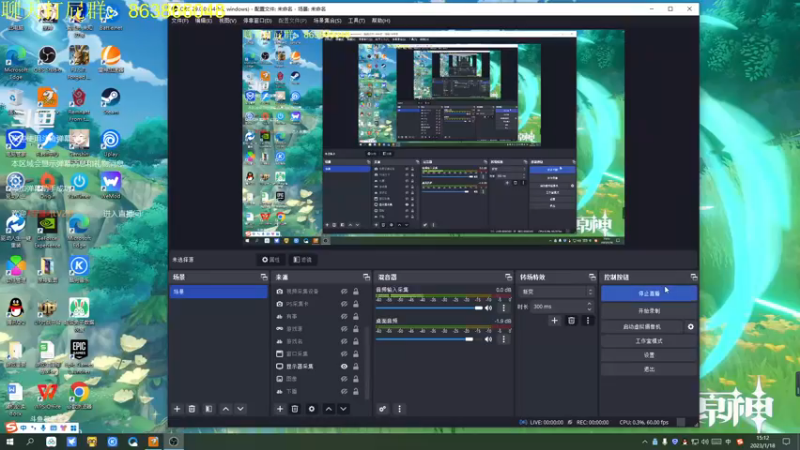Mute the desktop audio track speaker

[x=488, y=339]
